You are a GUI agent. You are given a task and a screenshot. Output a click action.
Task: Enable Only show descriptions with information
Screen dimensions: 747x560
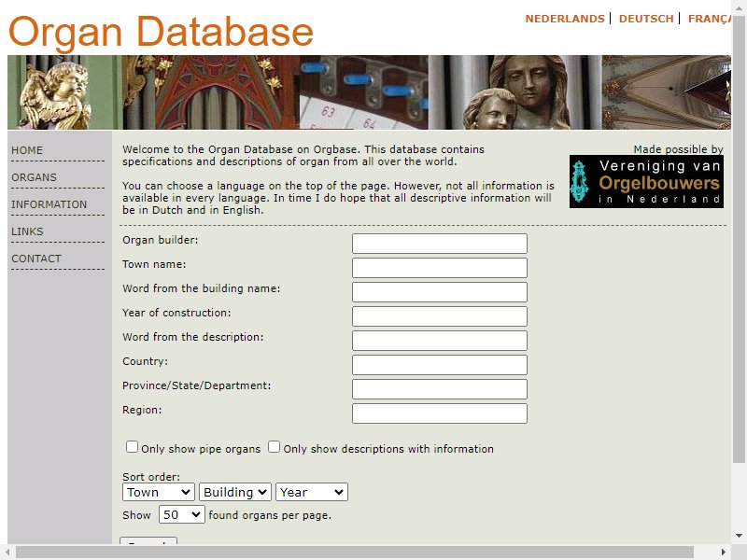(x=274, y=447)
